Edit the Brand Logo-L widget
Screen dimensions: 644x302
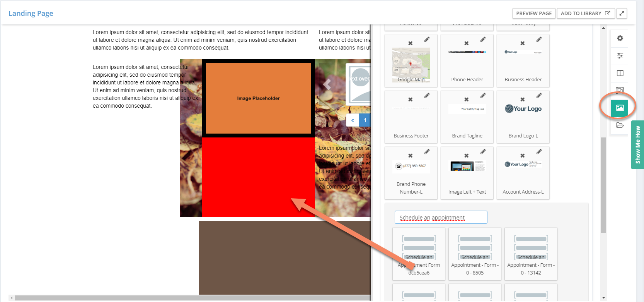(x=539, y=96)
